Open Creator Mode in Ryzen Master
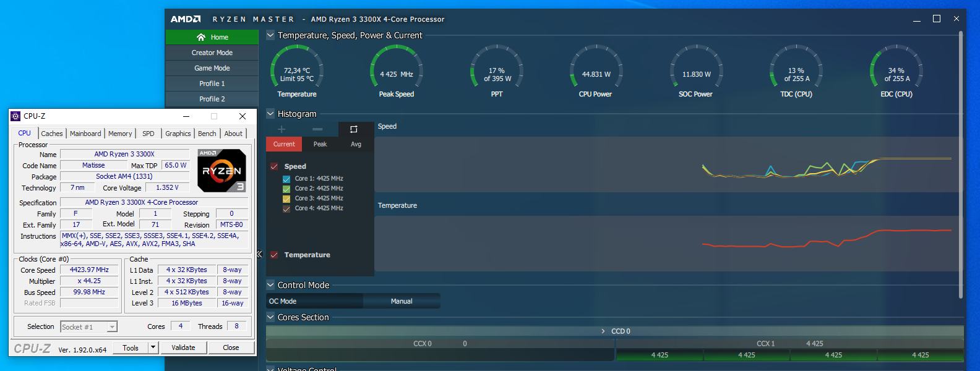The width and height of the screenshot is (980, 371). point(212,53)
